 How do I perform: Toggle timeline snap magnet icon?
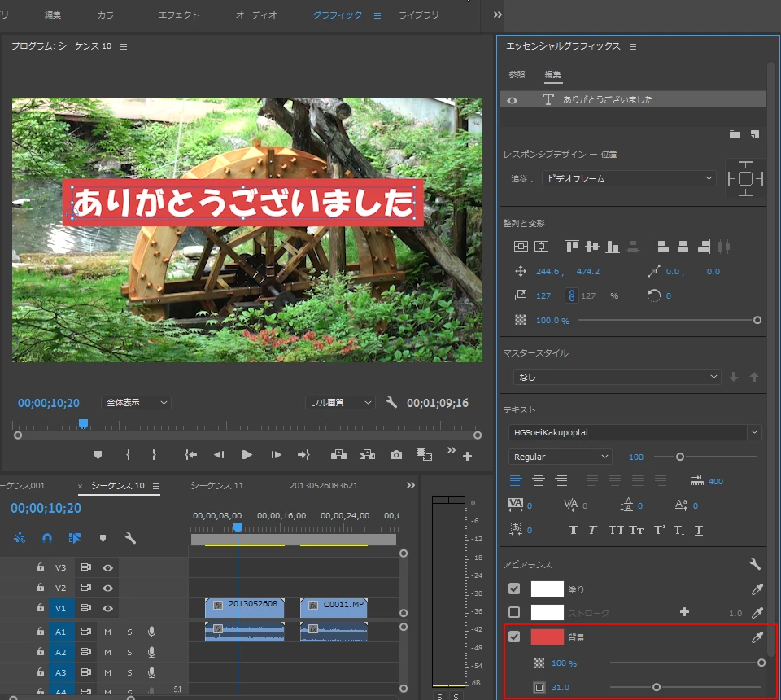click(47, 538)
